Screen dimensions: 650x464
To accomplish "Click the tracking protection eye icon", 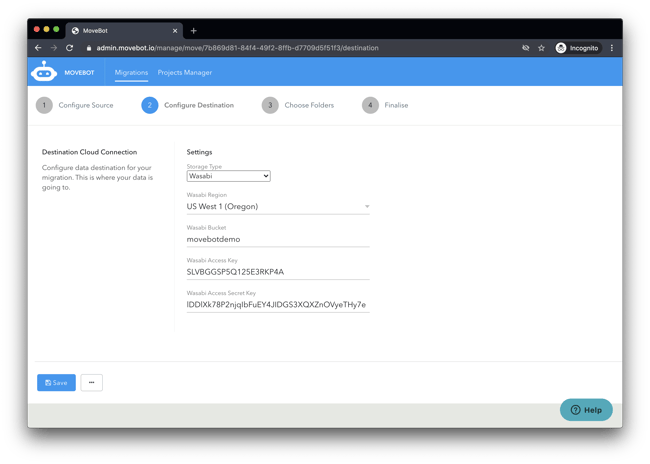I will click(525, 48).
